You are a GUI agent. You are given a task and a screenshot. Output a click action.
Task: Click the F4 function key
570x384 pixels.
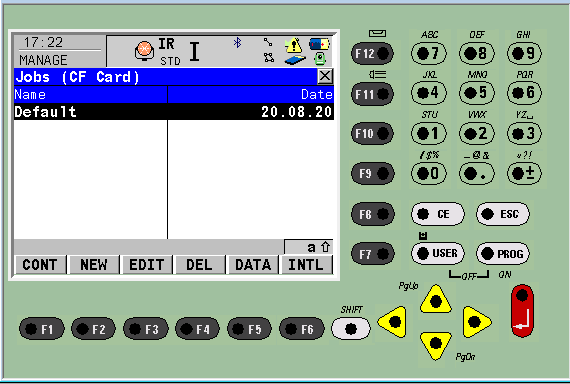pos(197,329)
